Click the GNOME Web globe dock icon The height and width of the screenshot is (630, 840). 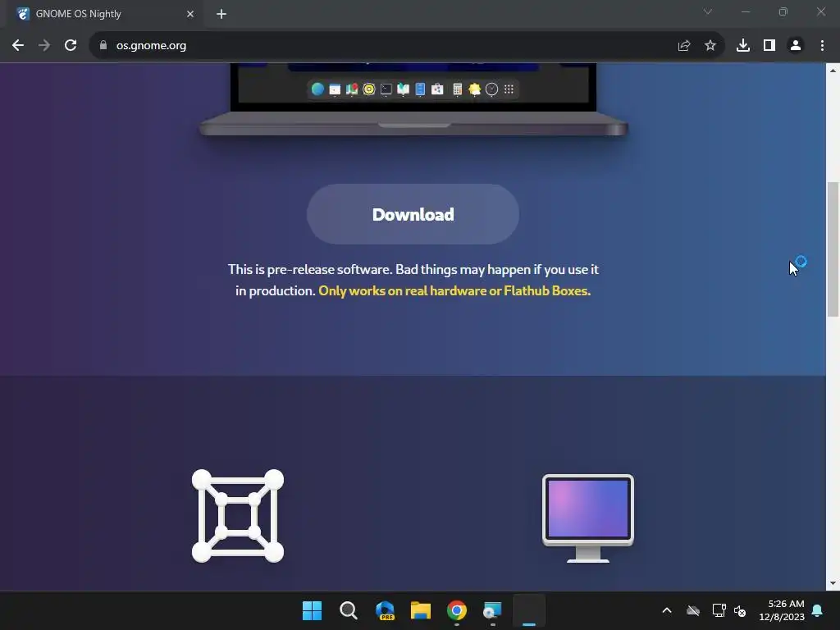(x=317, y=89)
